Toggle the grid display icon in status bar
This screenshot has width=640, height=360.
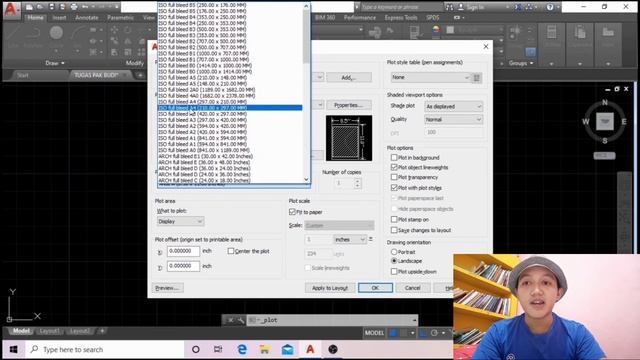click(x=393, y=333)
